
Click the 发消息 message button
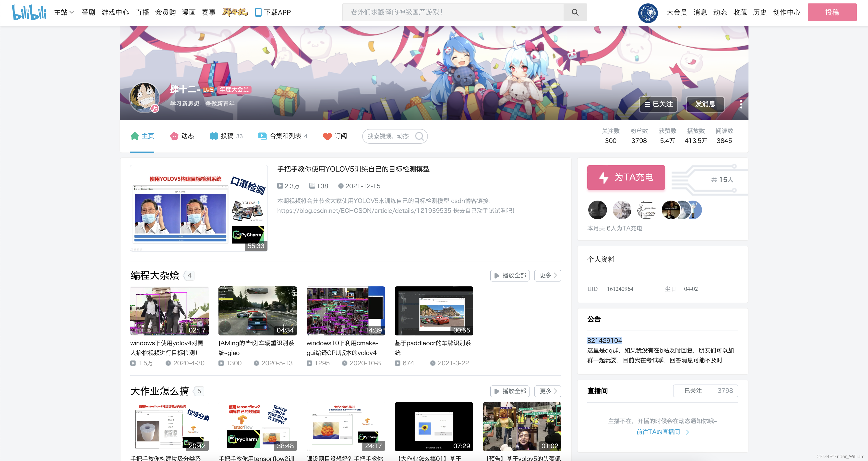(705, 104)
